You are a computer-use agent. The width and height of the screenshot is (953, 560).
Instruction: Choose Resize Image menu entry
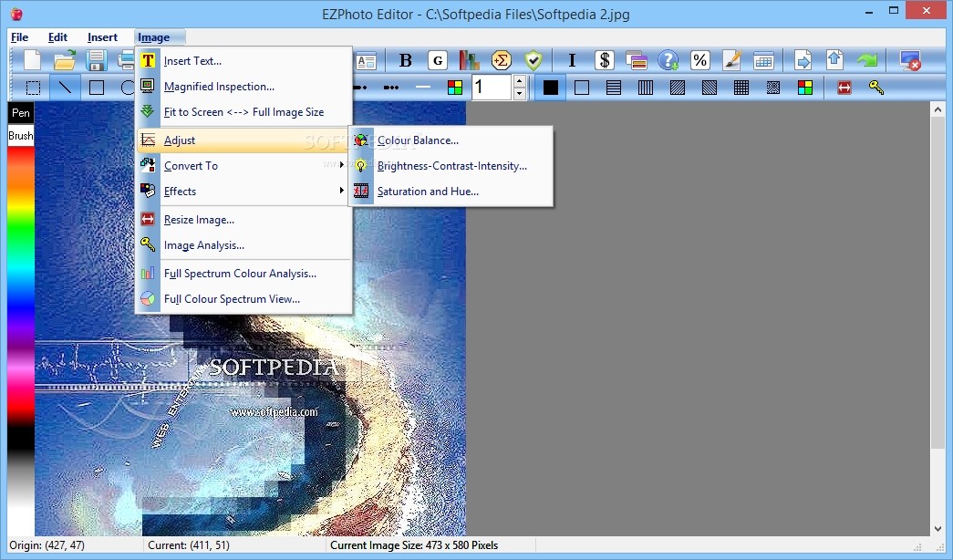coord(243,220)
